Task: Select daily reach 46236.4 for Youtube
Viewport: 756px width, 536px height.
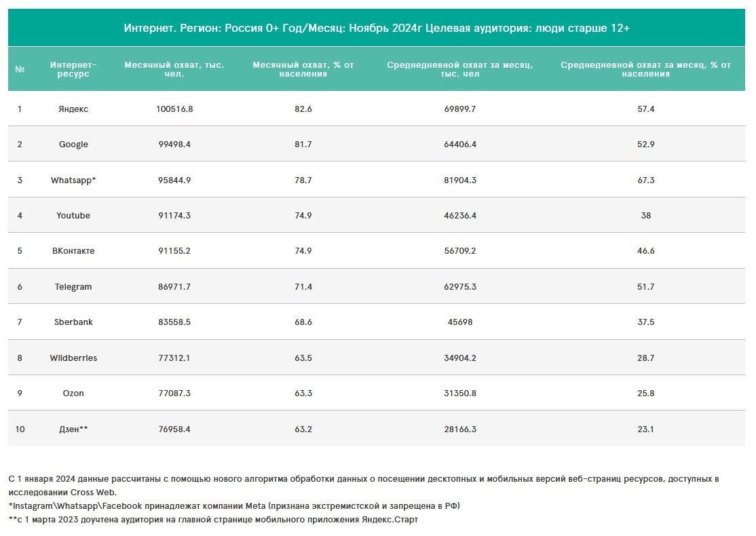Action: click(x=460, y=216)
